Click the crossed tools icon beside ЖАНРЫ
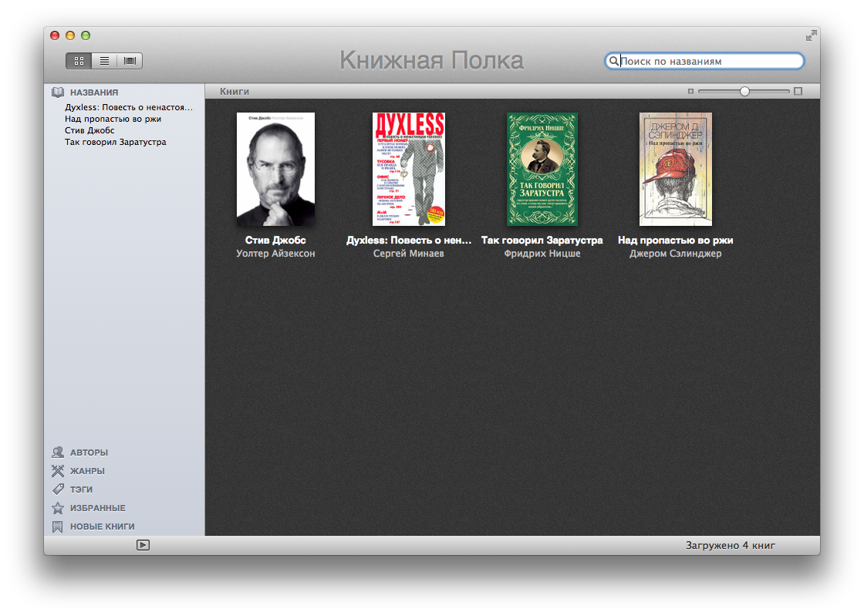The height and width of the screenshot is (616, 864). coord(58,471)
